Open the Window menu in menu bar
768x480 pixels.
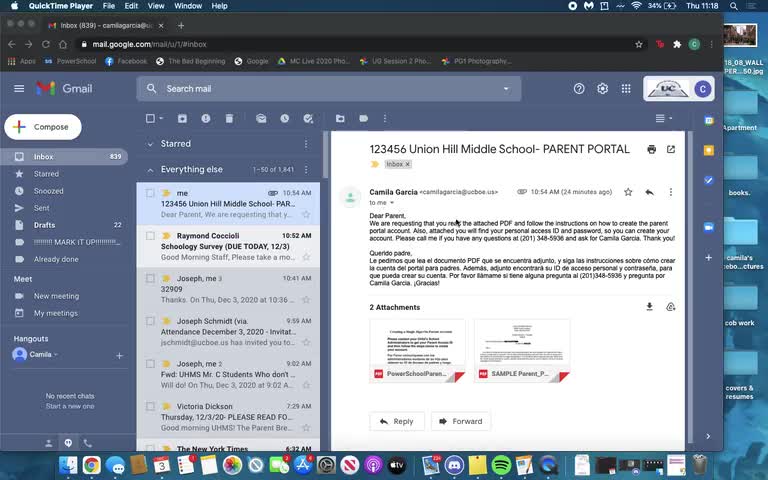pos(188,6)
